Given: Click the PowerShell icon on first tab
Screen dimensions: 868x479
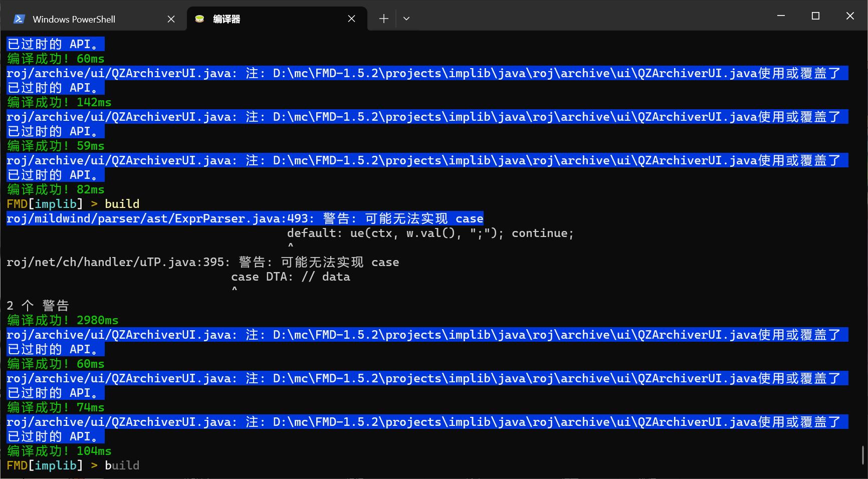Looking at the screenshot, I should pos(20,19).
